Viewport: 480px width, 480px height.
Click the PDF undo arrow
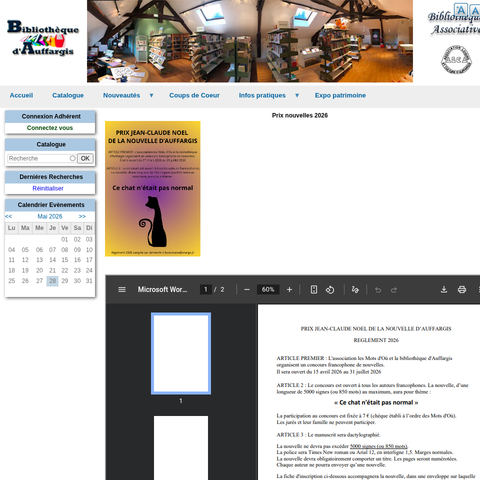tap(378, 290)
